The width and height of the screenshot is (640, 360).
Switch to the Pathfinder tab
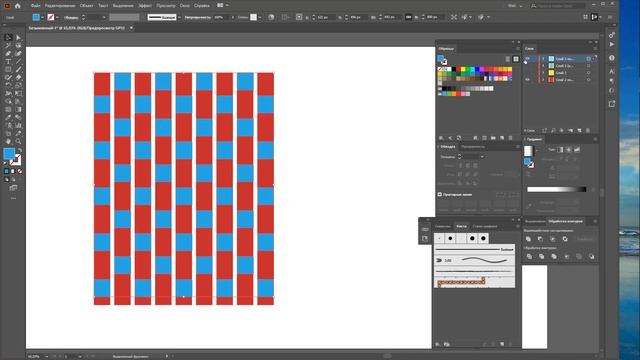565,221
